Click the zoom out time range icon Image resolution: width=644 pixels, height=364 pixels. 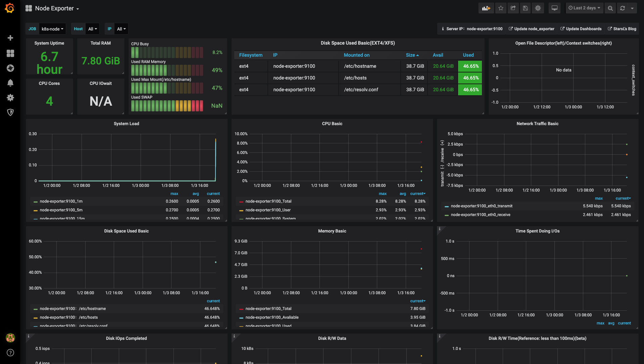point(610,8)
